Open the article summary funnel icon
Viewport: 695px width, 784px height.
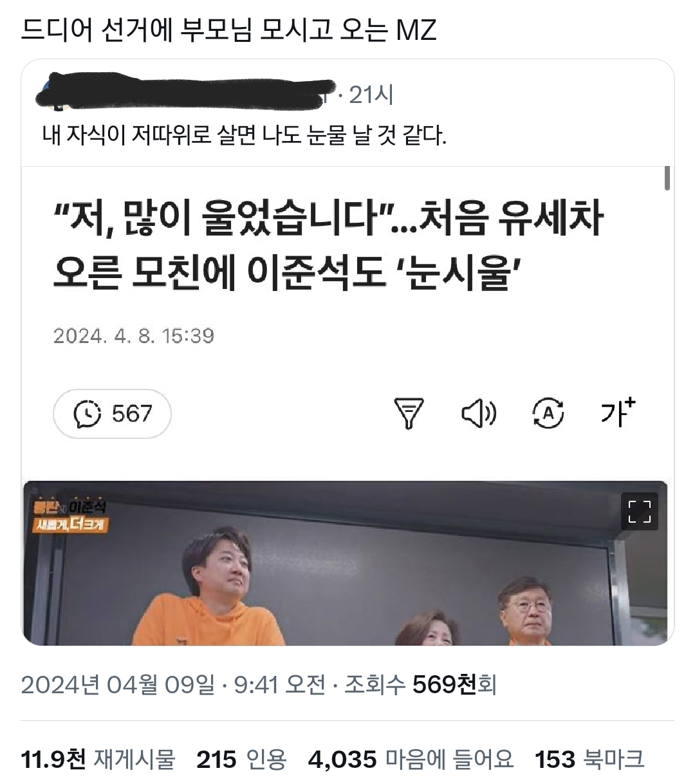(x=409, y=413)
